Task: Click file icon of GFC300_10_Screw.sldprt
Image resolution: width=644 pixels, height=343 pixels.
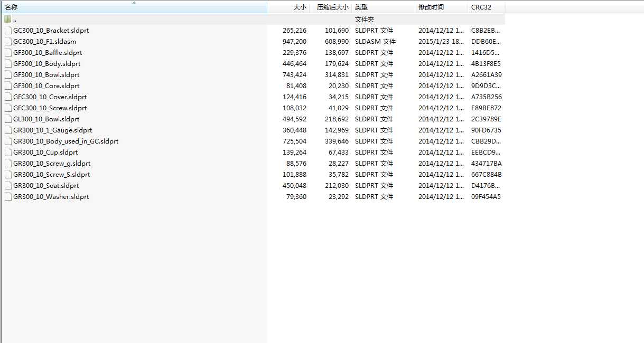Action: point(8,108)
